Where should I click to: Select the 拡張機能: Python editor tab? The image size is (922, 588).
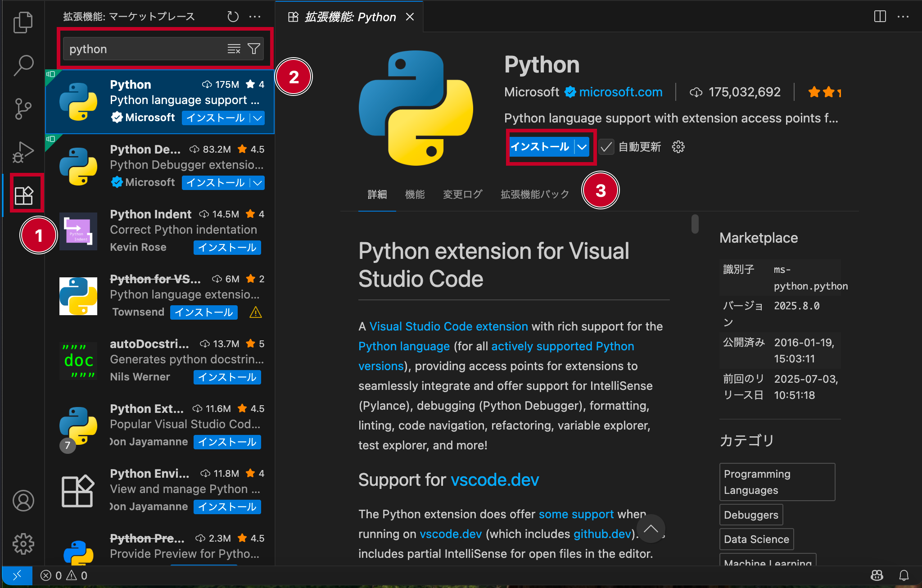click(350, 17)
